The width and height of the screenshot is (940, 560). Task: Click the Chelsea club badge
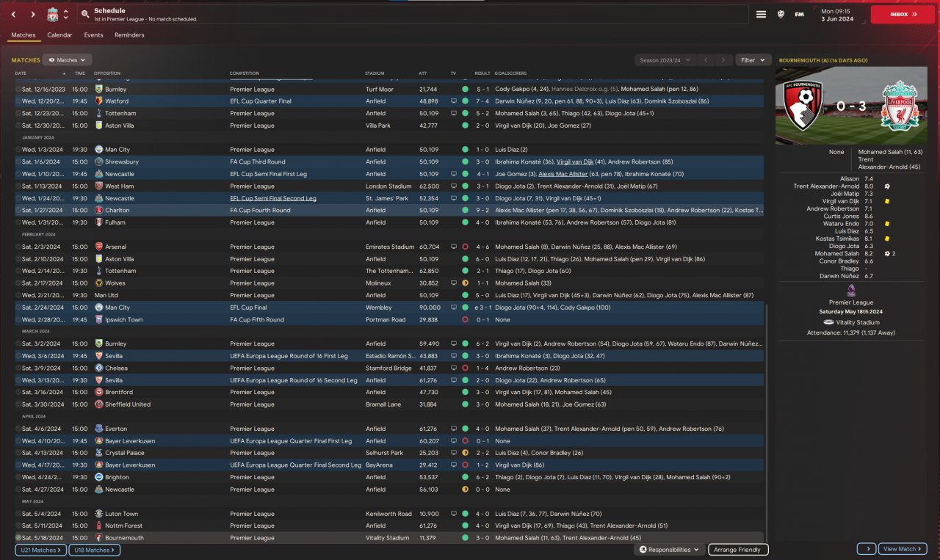click(x=98, y=368)
